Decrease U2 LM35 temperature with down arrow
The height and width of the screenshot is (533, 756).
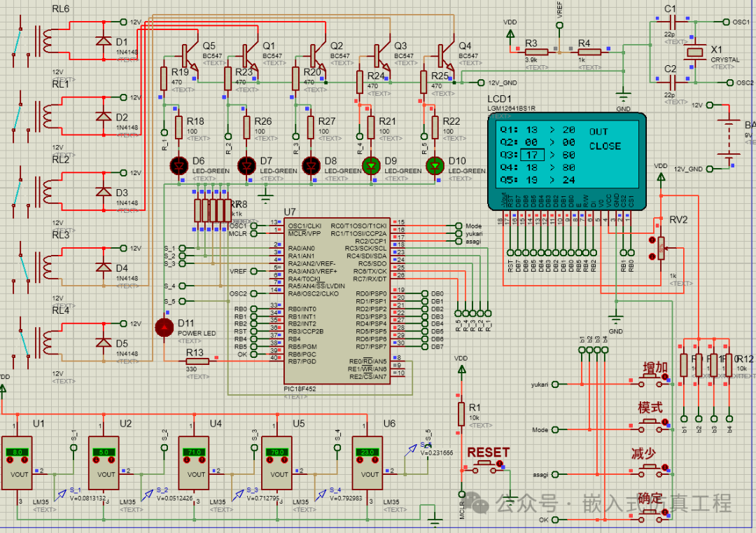coord(97,460)
